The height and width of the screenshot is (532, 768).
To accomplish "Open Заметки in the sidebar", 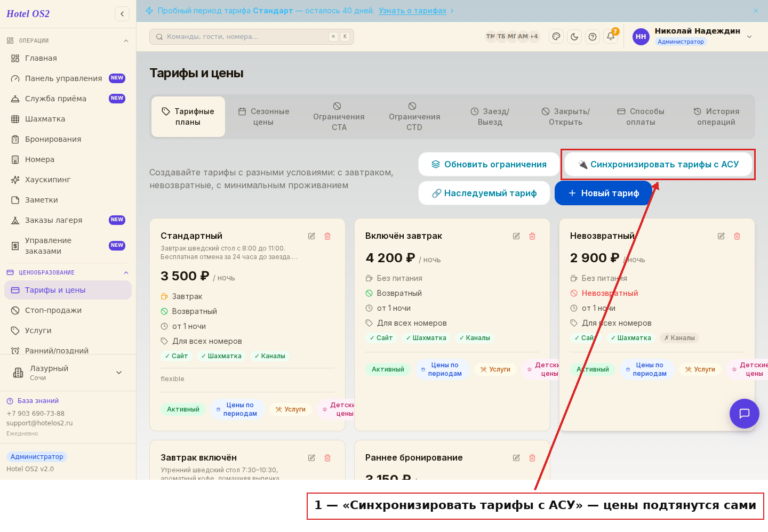I will 68,200.
